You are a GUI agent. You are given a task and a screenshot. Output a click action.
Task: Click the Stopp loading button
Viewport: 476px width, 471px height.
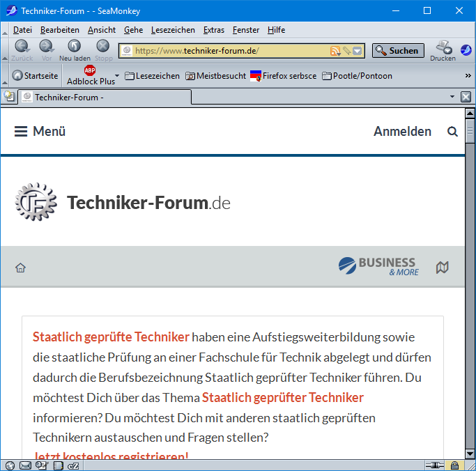click(103, 51)
